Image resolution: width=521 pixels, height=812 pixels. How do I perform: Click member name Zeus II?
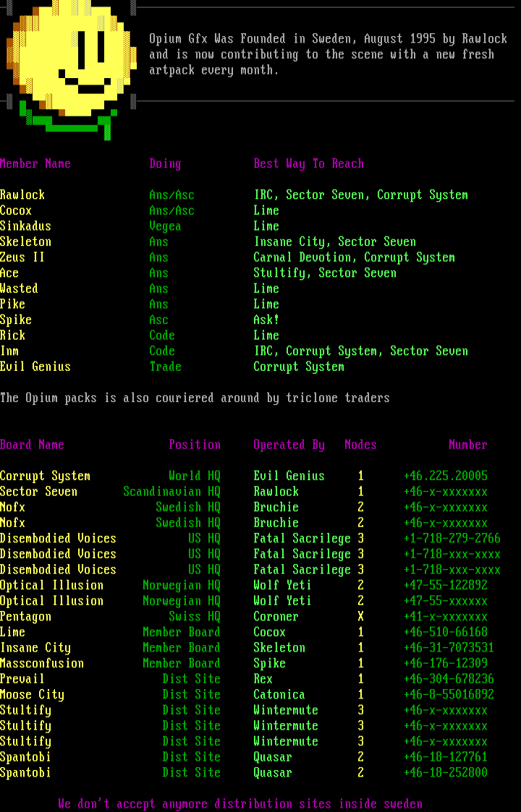[22, 257]
